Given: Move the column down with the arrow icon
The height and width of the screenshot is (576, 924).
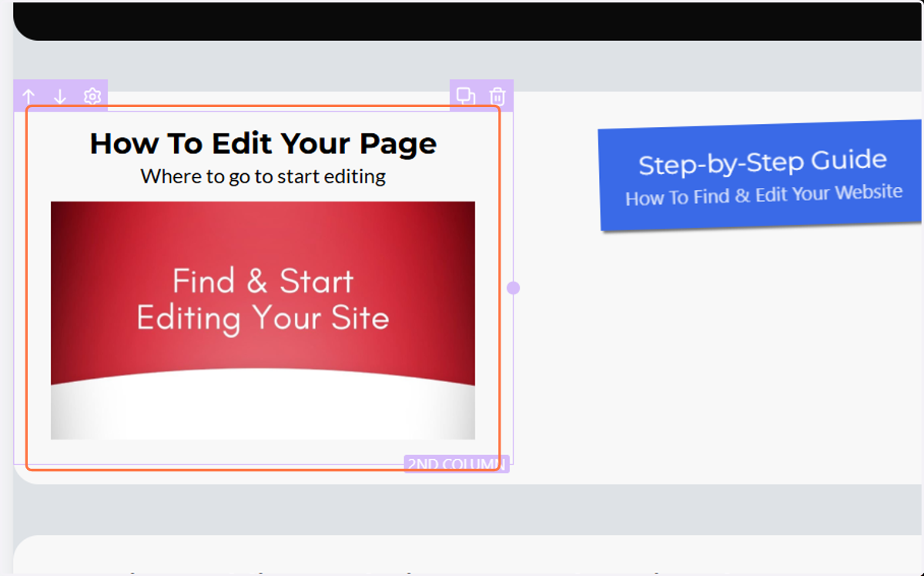Looking at the screenshot, I should coord(60,96).
